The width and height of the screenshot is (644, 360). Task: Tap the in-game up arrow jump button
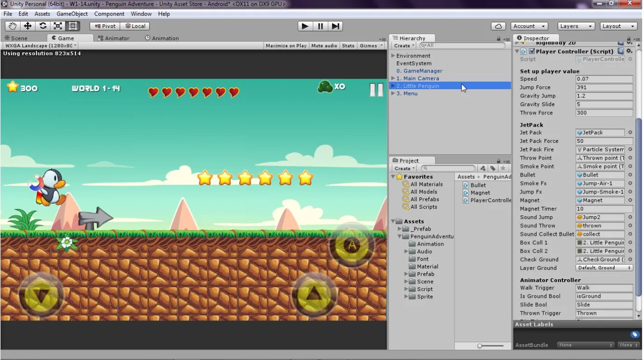(314, 294)
